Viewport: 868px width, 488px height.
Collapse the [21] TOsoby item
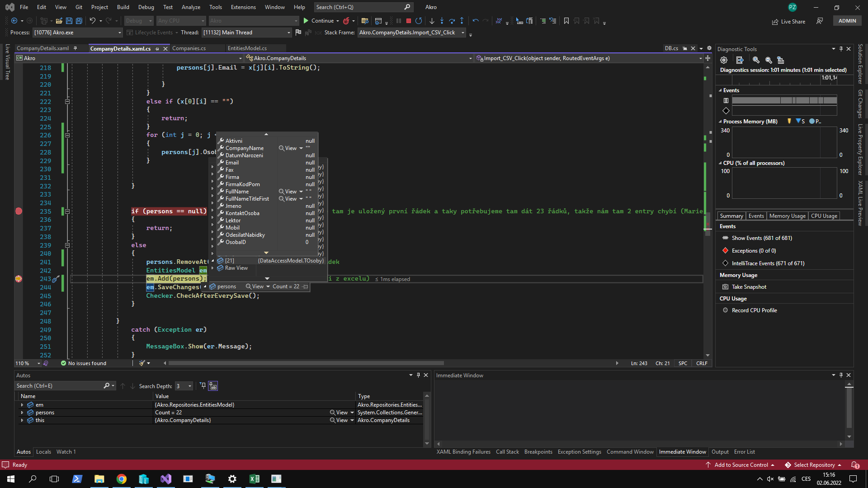[212, 261]
